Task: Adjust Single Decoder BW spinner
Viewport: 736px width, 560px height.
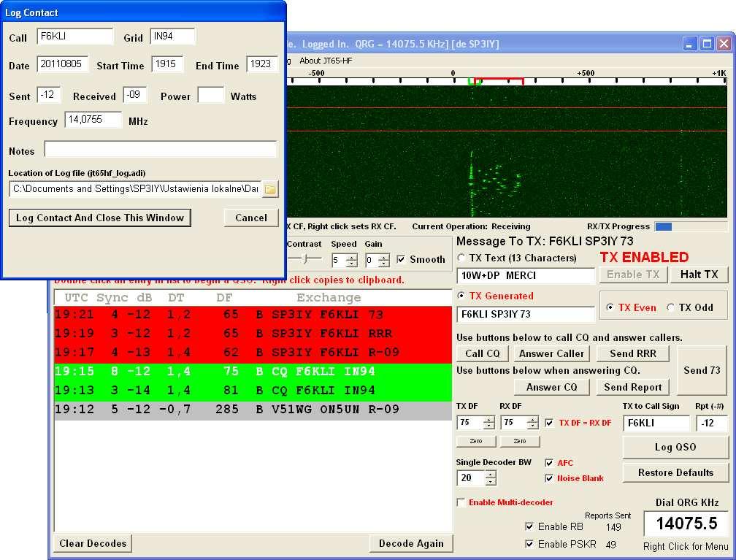Action: 490,477
